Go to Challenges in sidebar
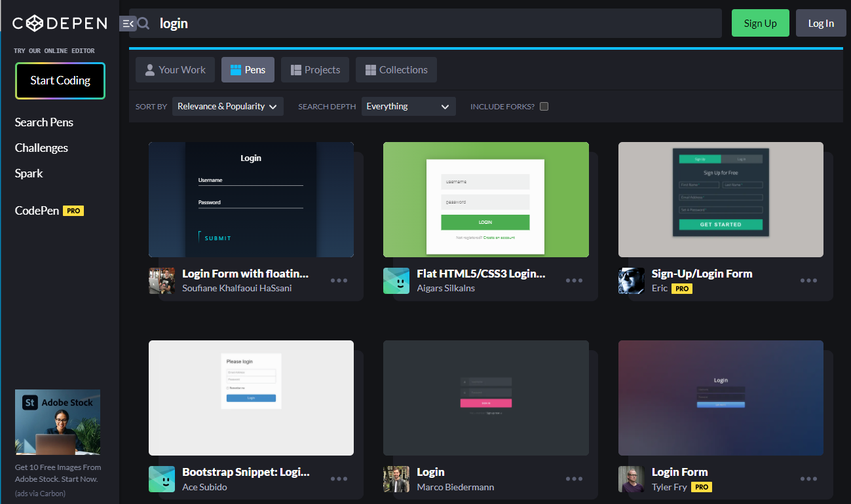This screenshot has width=851, height=504. (41, 148)
